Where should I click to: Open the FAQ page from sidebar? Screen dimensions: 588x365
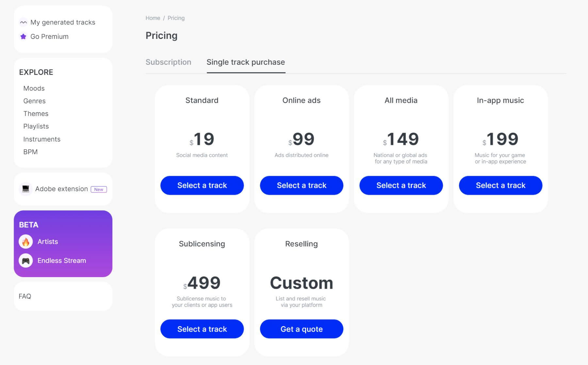point(25,296)
